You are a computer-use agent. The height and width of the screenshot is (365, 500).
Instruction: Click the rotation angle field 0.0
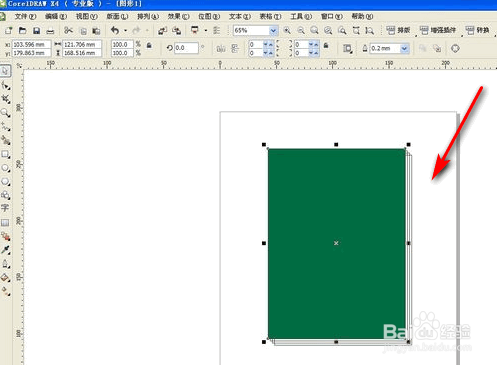(x=186, y=48)
